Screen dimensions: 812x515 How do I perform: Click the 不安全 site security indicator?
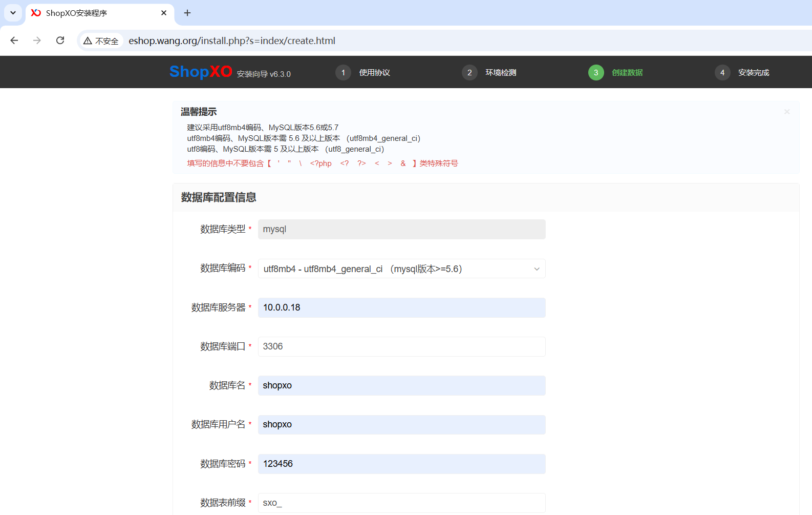tap(101, 41)
